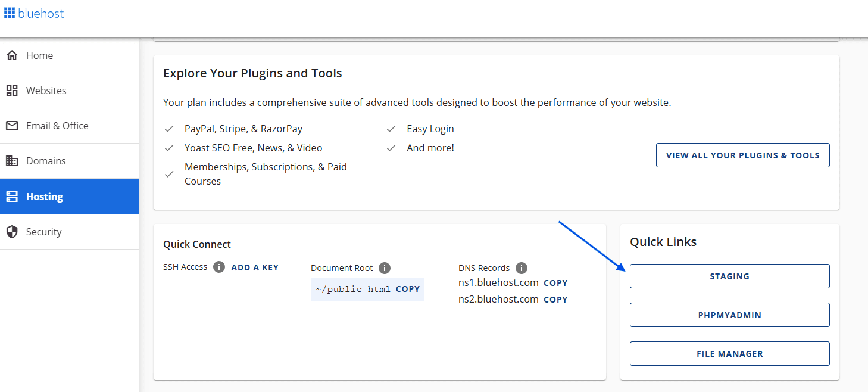
Task: Click the Easy Login list item
Action: [430, 129]
